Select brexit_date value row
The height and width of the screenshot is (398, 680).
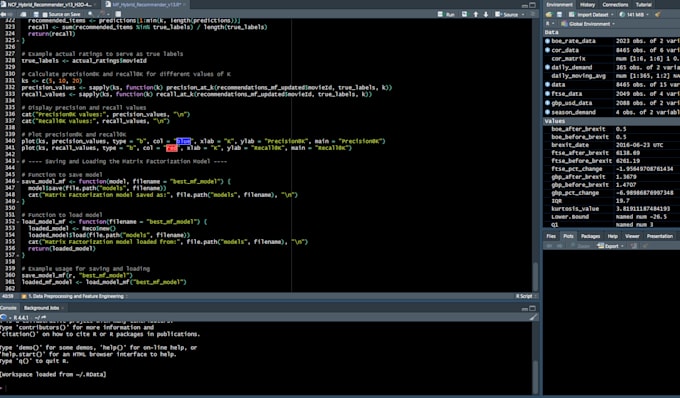click(x=612, y=145)
